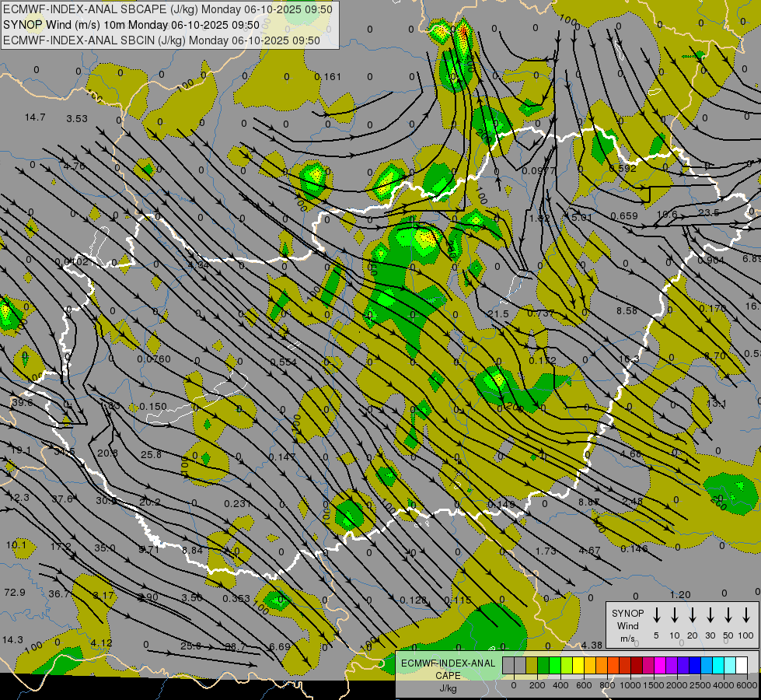Select the dark red swatch above 1000
The height and width of the screenshot is (700, 761).
(x=637, y=666)
